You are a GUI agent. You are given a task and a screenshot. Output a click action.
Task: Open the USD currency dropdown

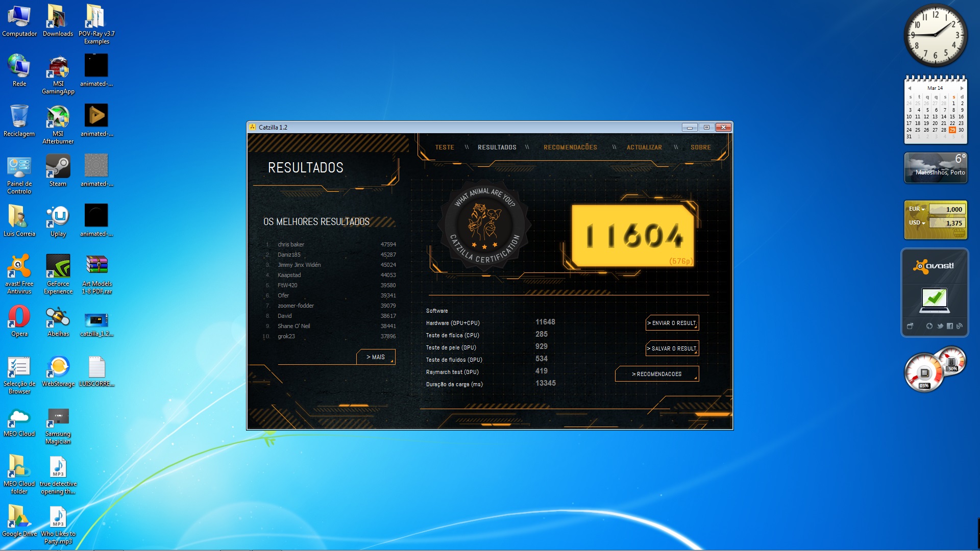click(917, 222)
